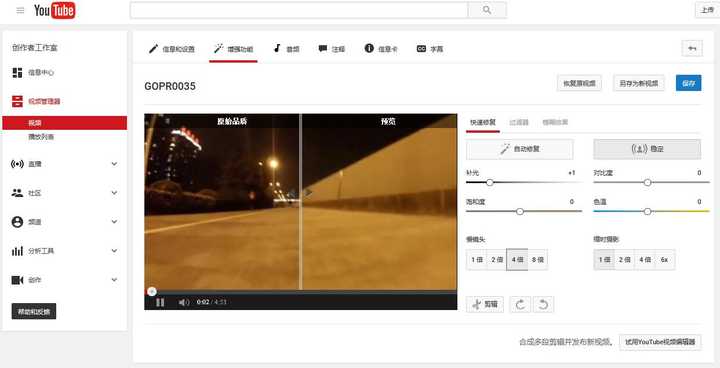The height and width of the screenshot is (368, 720).
Task: Select the 快速修复 quick fixes tab
Action: click(483, 123)
